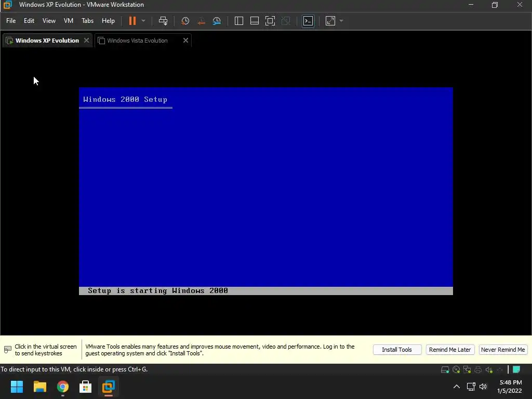
Task: Toggle the library sidebar panel
Action: click(x=239, y=21)
